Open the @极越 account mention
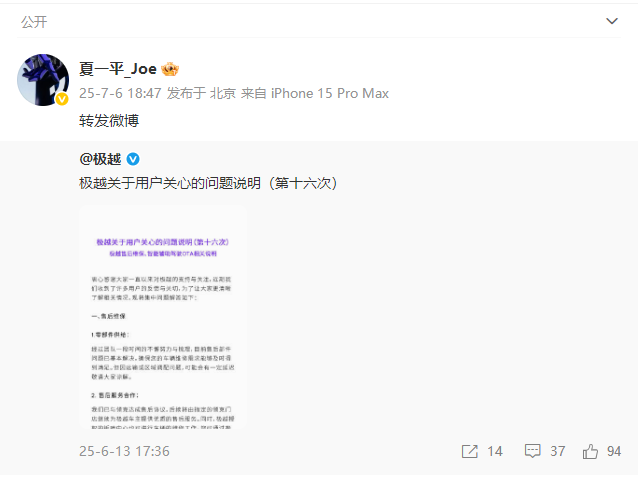 [100, 159]
